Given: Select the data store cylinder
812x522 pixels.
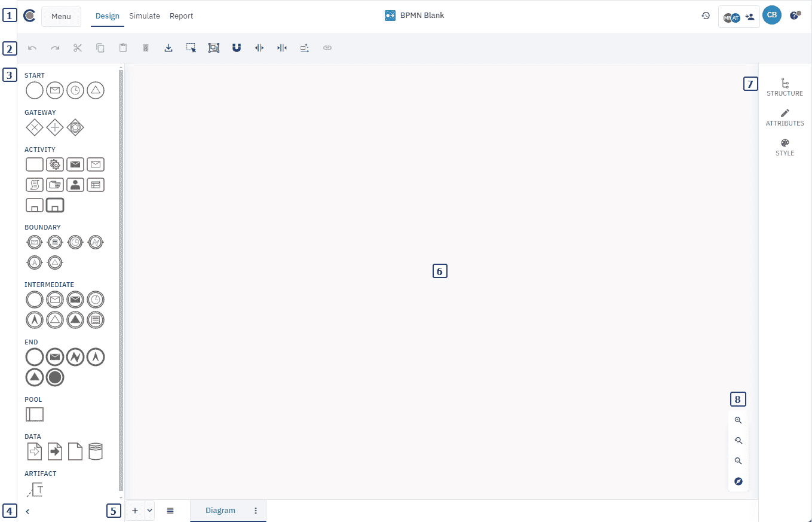Looking at the screenshot, I should point(96,451).
